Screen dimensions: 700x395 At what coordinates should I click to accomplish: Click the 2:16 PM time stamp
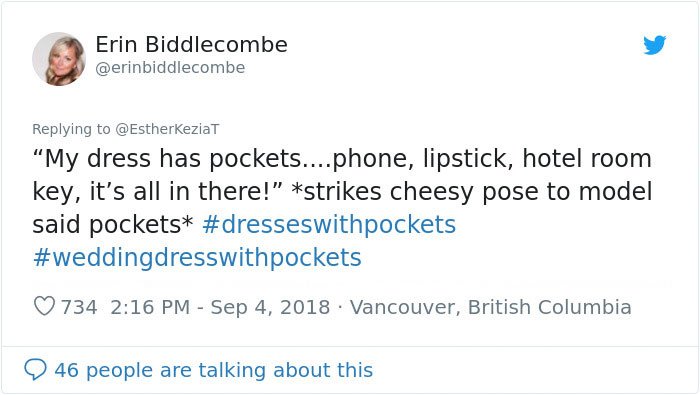150,307
